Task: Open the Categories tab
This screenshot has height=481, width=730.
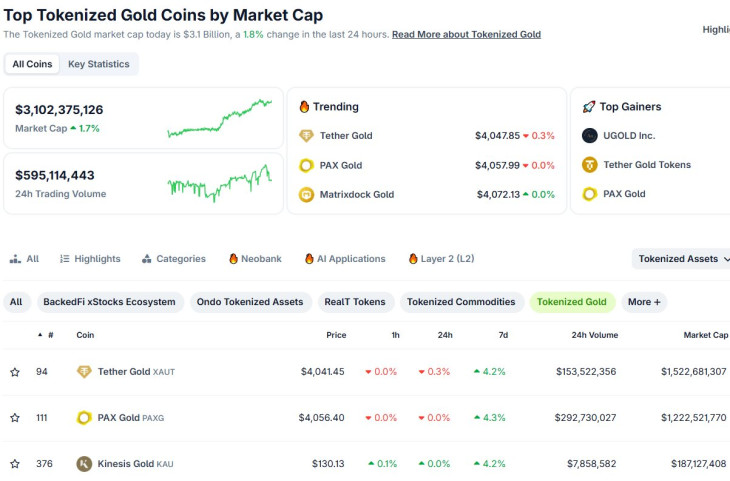Action: pyautogui.click(x=173, y=259)
